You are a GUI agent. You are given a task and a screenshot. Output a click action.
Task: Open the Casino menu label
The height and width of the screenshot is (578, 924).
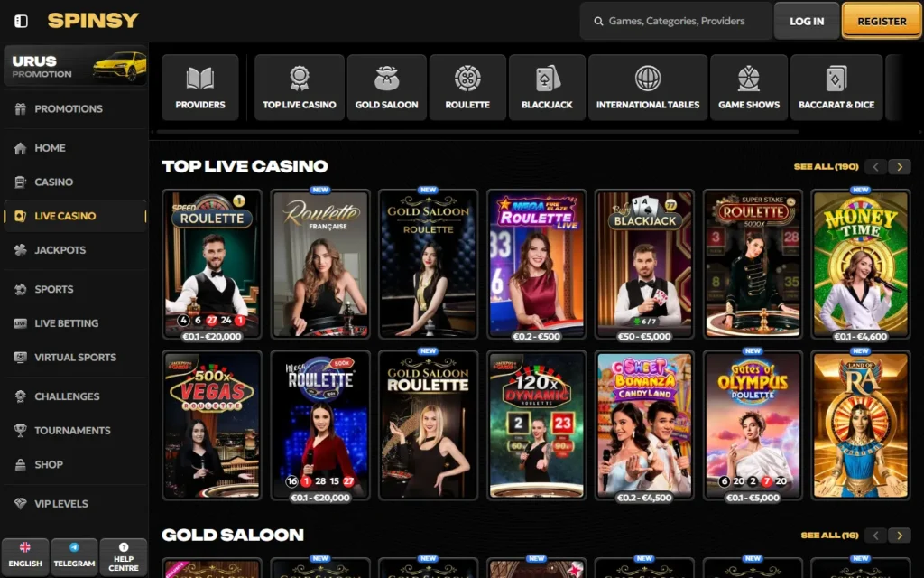click(53, 182)
